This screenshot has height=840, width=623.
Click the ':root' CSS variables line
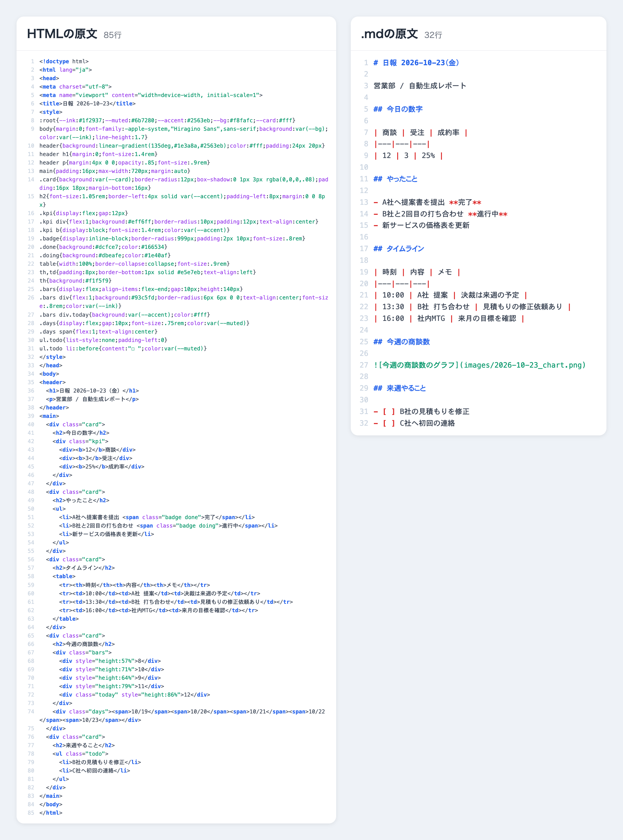pyautogui.click(x=167, y=121)
